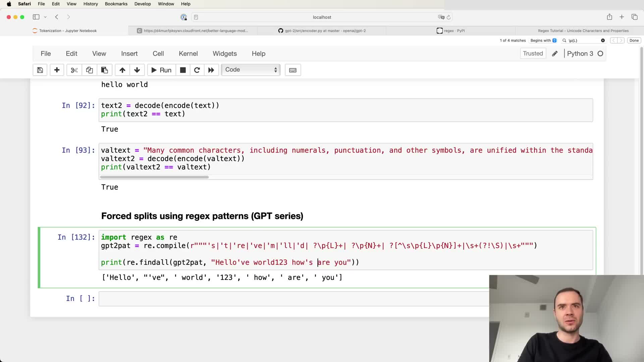Image resolution: width=644 pixels, height=362 pixels.
Task: Cut selected cells with scissors icon
Action: point(74,70)
